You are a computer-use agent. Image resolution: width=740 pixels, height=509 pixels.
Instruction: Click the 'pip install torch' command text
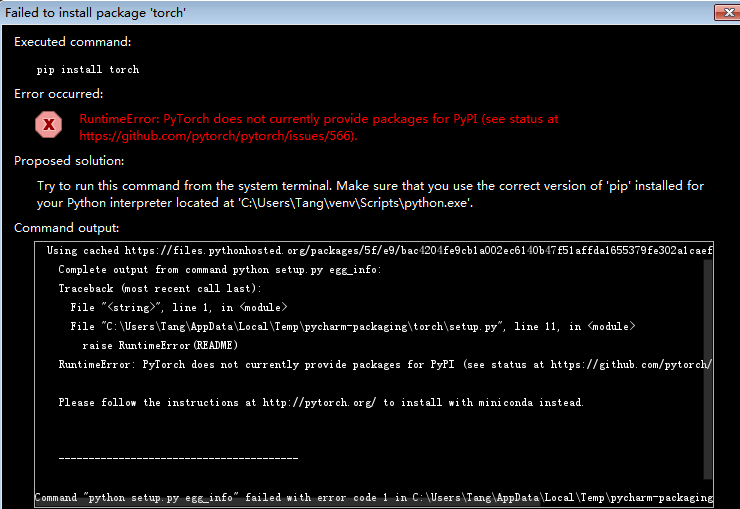(88, 69)
